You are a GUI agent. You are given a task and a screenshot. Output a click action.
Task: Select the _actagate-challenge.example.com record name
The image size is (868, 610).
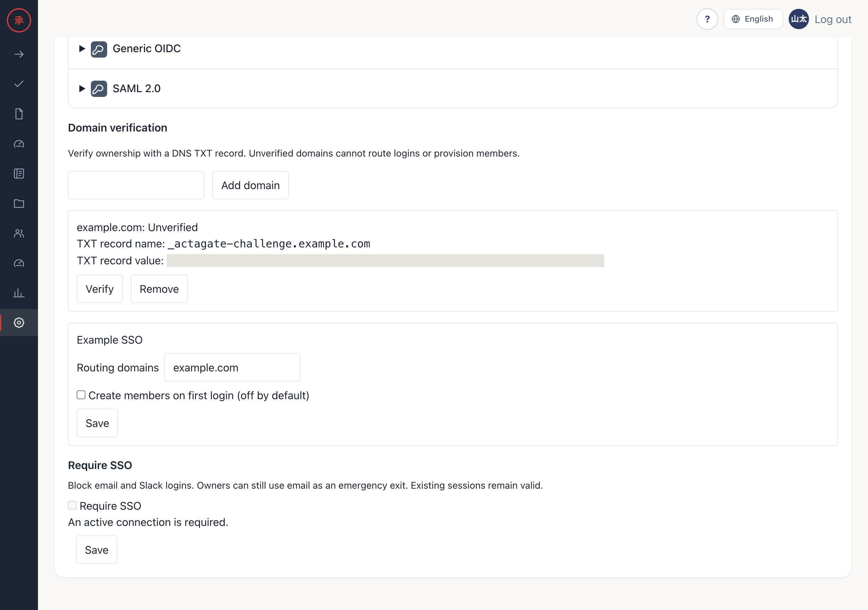(269, 244)
